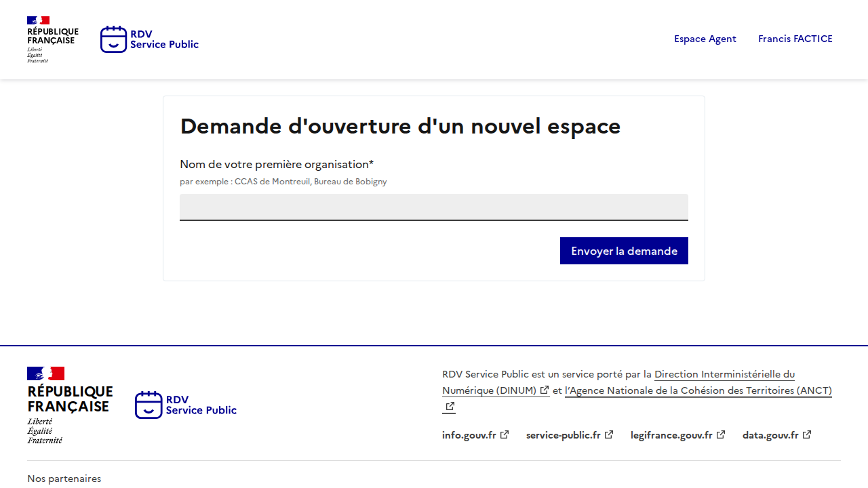Follow the Agence Nationale de la Cohésion link
Screen dimensions: 868x488
point(698,390)
